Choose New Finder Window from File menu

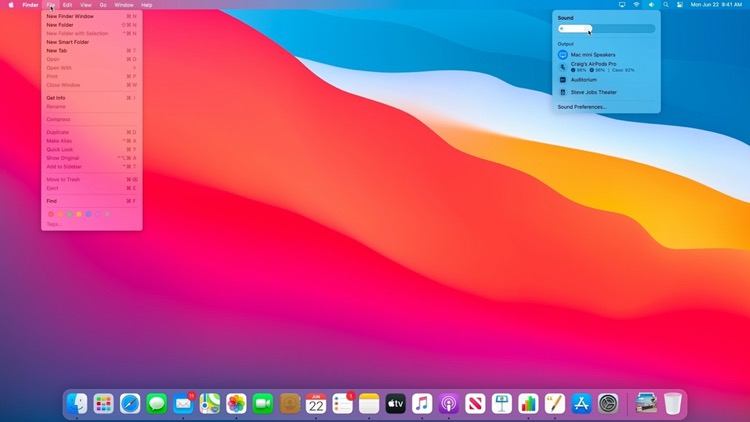[70, 16]
